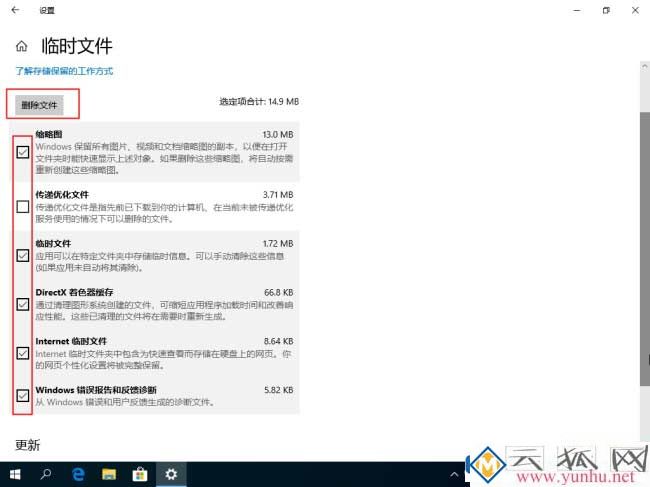
Task: Click the scrollbar up arrow
Action: click(645, 66)
